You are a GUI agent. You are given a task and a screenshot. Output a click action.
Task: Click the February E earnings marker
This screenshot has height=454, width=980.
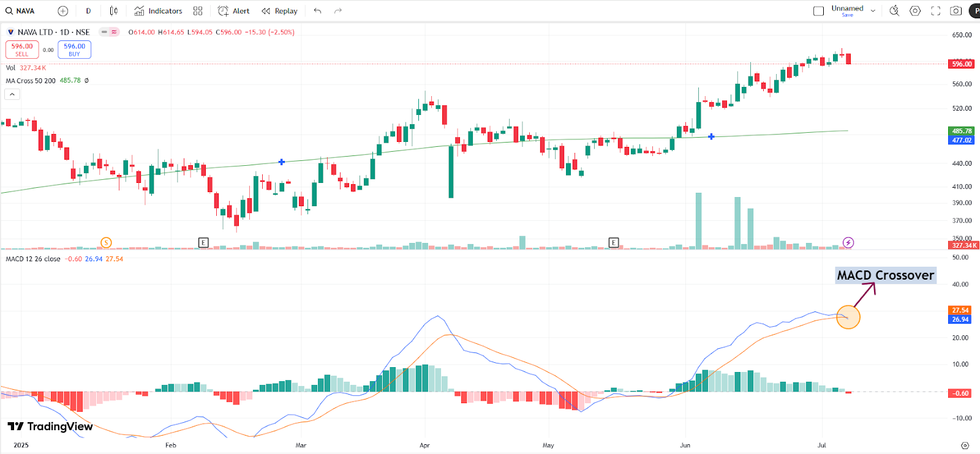(x=203, y=243)
